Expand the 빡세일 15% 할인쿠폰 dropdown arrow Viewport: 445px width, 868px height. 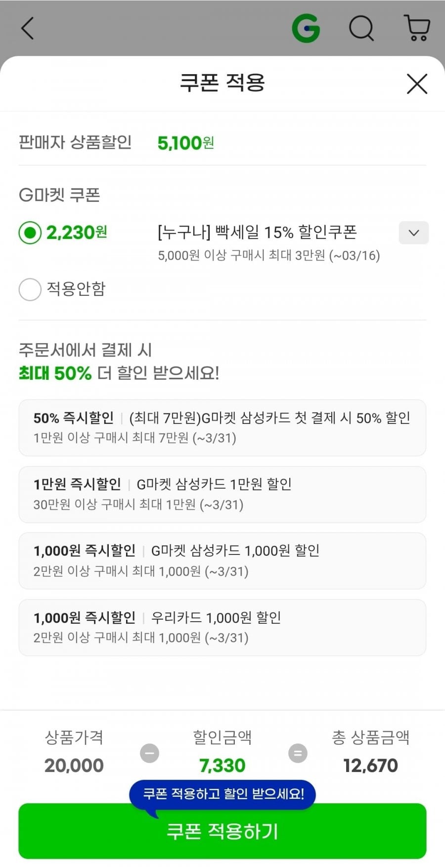413,232
